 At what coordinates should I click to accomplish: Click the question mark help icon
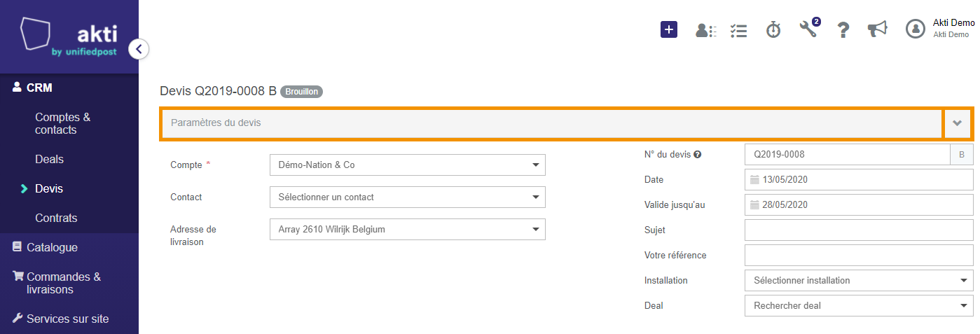(843, 29)
